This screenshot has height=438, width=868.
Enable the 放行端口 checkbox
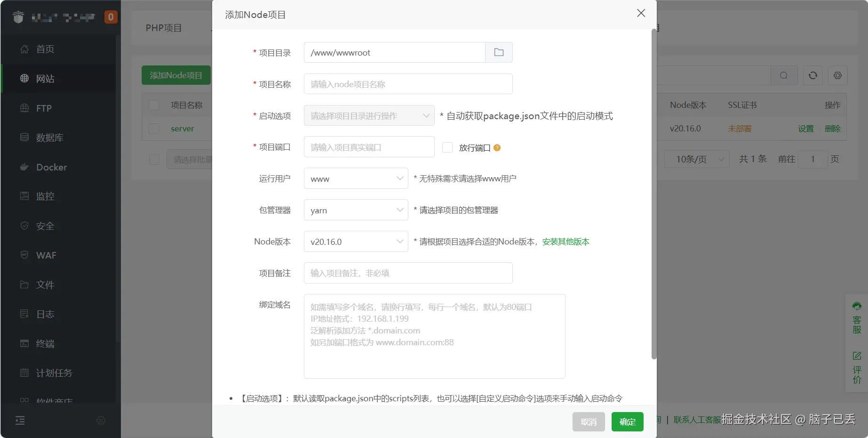click(446, 147)
